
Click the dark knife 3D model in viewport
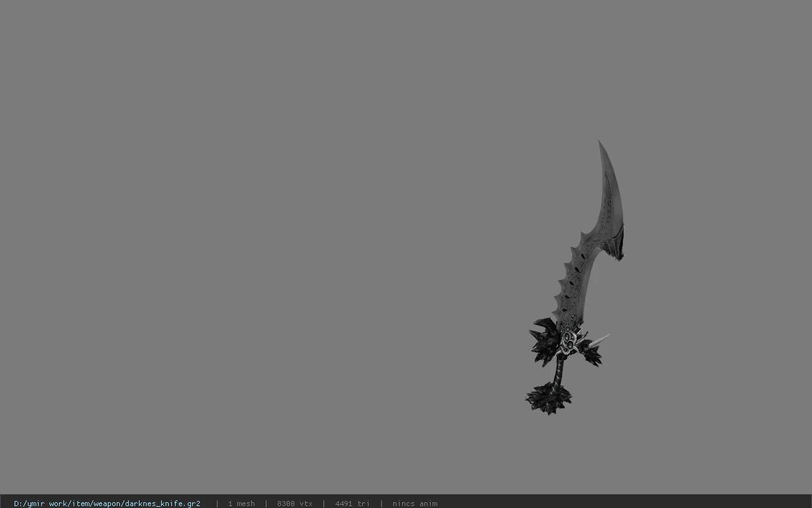click(x=575, y=278)
